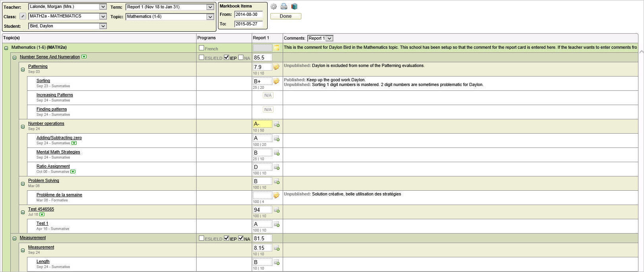The width and height of the screenshot is (644, 272).
Task: Open settings via the gear icon
Action: pyautogui.click(x=274, y=6)
